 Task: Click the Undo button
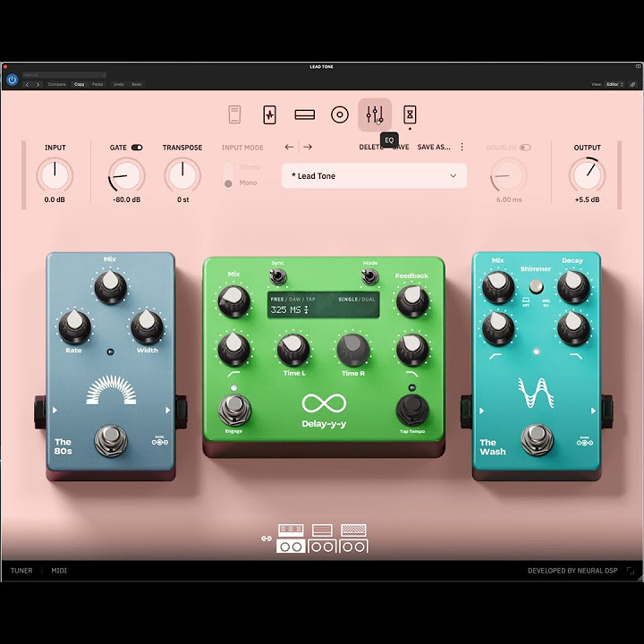(x=118, y=84)
